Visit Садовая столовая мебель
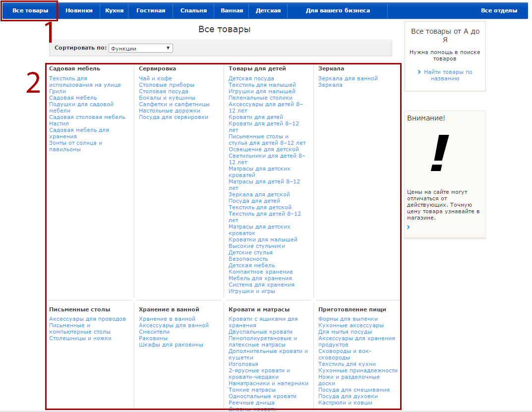The image size is (532, 412). (87, 117)
